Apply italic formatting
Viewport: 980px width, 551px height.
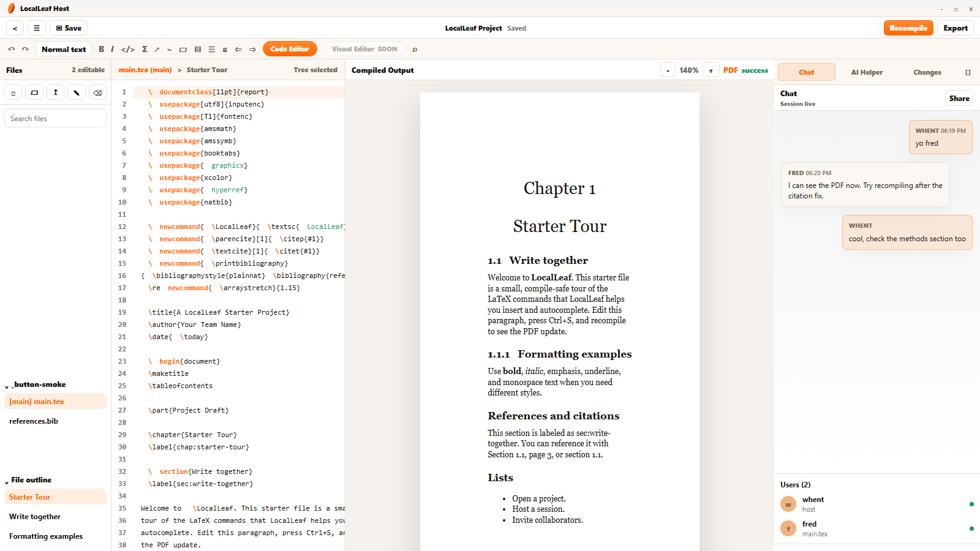pyautogui.click(x=112, y=49)
